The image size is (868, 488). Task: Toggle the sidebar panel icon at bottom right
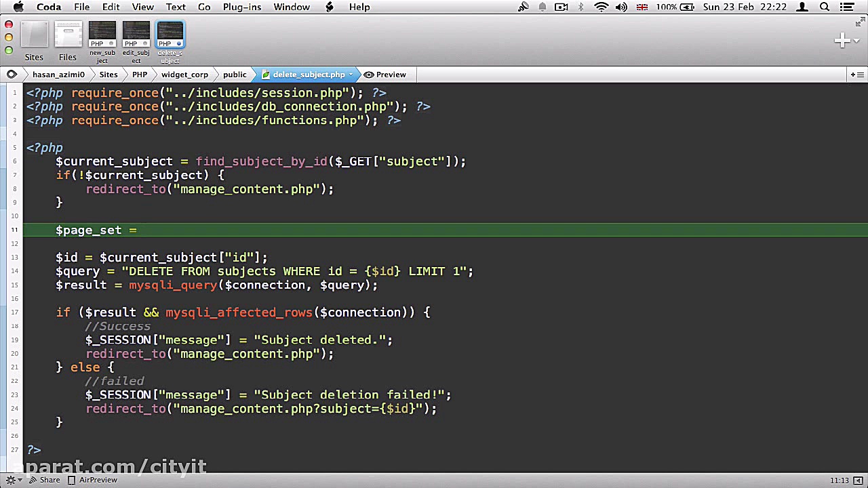(858, 481)
